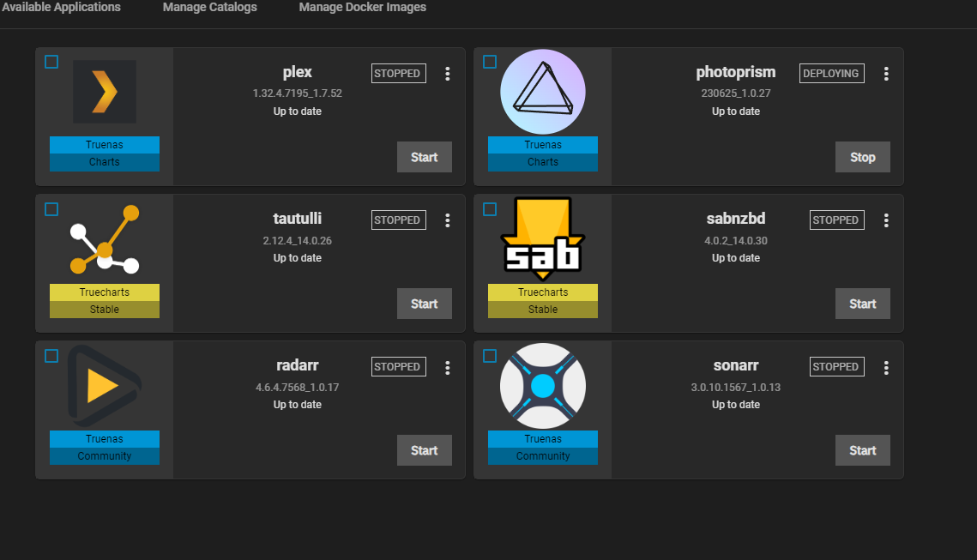Click version text 1.32.4.7195_1.7.52
Screen dimensions: 977x560
[297, 93]
